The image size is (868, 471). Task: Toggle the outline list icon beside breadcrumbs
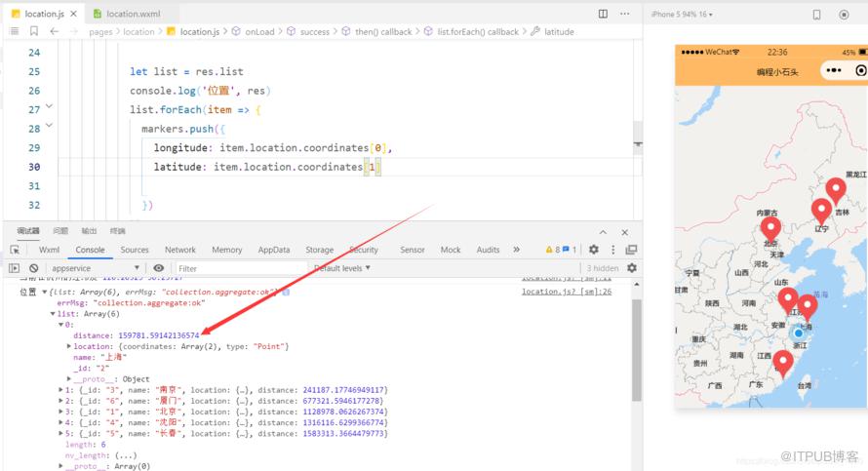pyautogui.click(x=15, y=31)
